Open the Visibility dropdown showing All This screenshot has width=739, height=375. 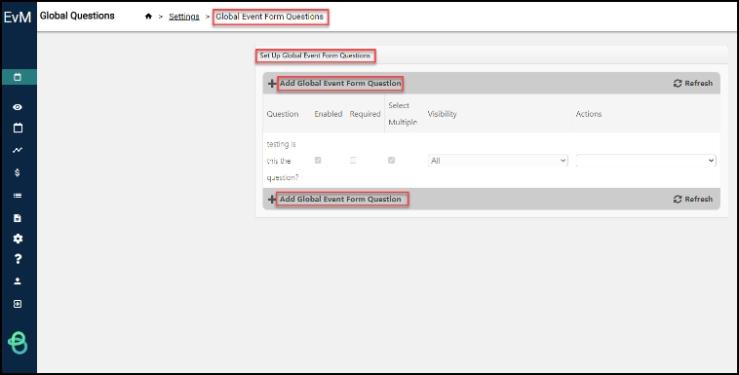[x=498, y=161]
